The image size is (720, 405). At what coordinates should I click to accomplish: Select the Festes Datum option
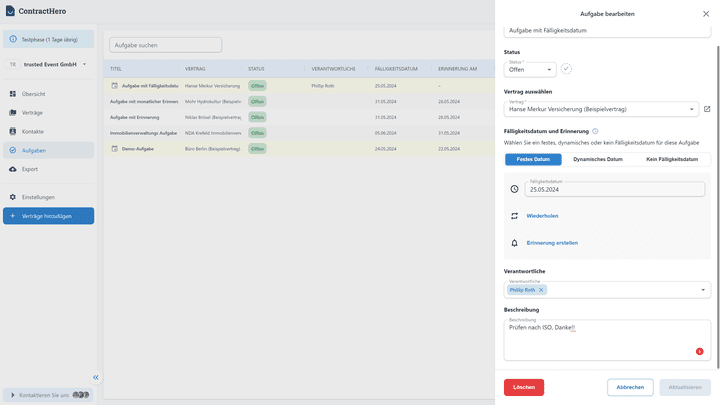point(533,159)
